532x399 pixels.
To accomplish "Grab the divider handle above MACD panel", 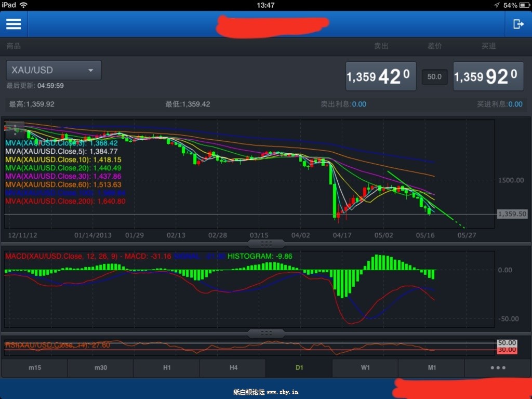I will [x=265, y=243].
